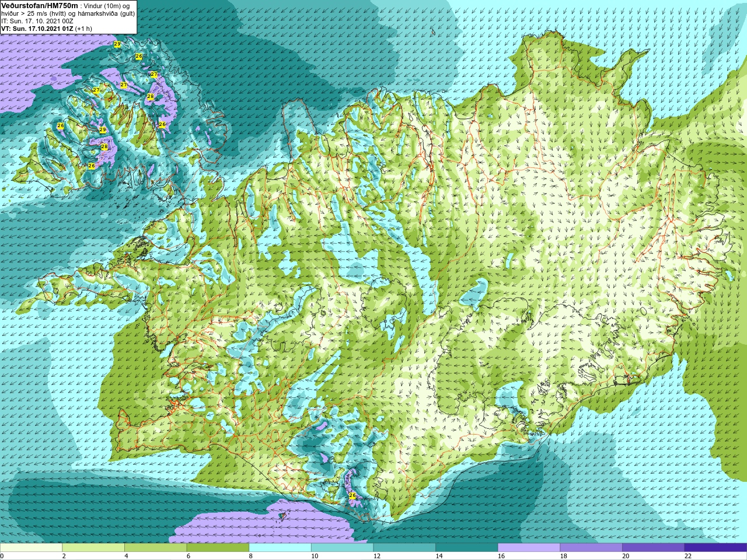Choose the 12–14 m/s teal legend swatch
The width and height of the screenshot is (747, 560).
(x=404, y=548)
